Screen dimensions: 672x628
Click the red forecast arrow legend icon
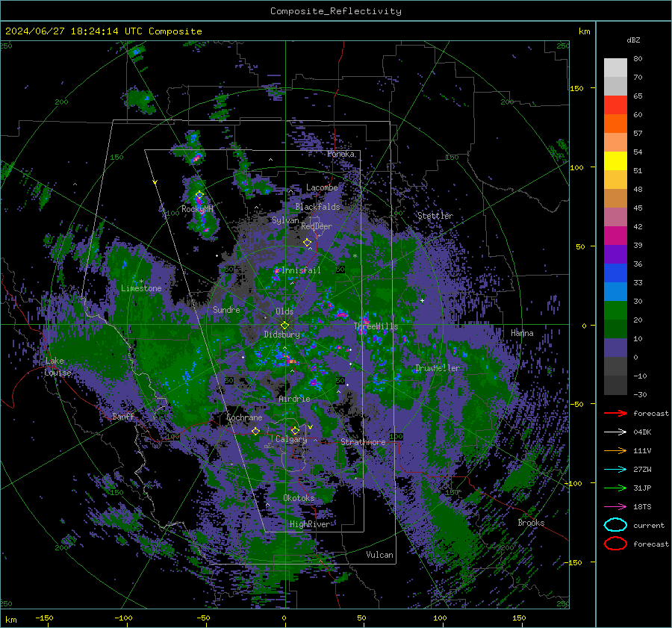click(x=615, y=413)
